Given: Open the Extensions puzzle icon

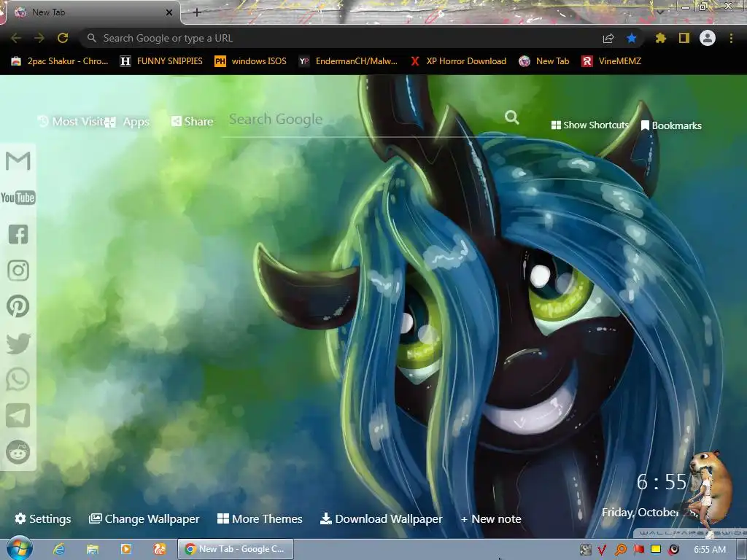Looking at the screenshot, I should coord(660,38).
